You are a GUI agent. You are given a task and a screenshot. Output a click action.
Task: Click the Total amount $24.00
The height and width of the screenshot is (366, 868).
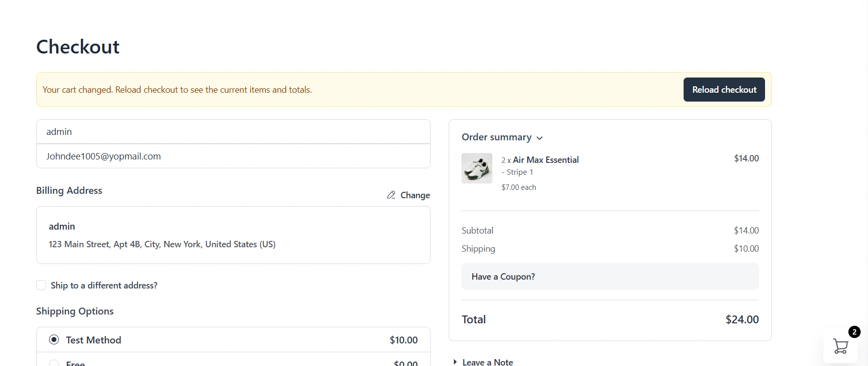[x=742, y=319]
